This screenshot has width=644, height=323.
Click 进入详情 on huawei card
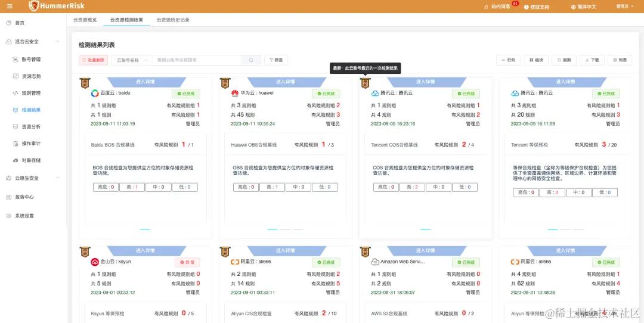pyautogui.click(x=286, y=82)
